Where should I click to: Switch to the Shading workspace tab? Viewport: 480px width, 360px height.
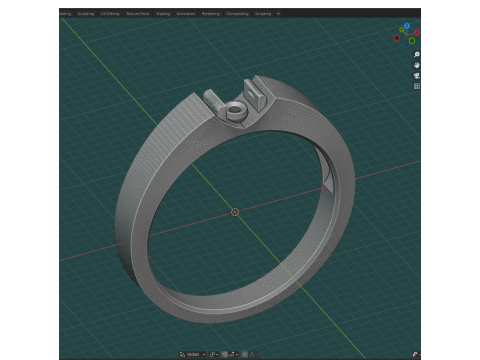(163, 14)
